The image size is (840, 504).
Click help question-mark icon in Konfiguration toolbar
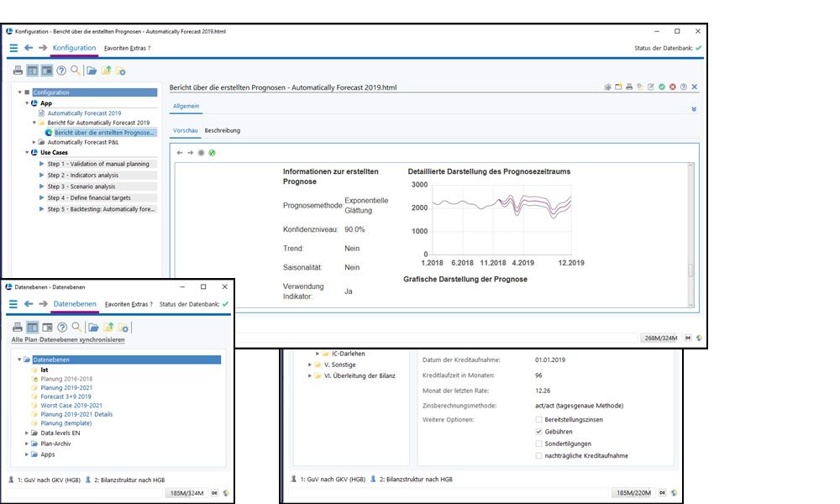click(61, 71)
